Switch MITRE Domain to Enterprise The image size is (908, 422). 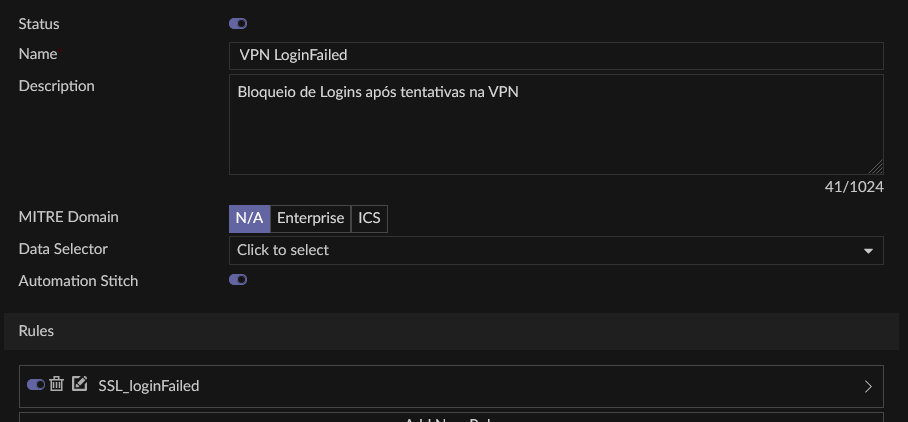310,218
